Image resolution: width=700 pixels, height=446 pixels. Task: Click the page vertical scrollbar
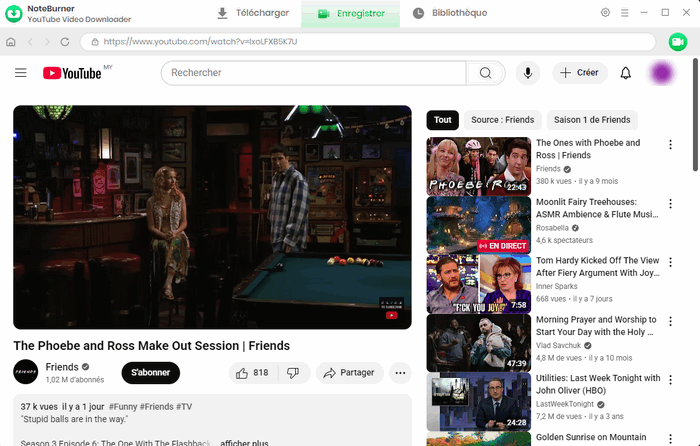click(695, 115)
